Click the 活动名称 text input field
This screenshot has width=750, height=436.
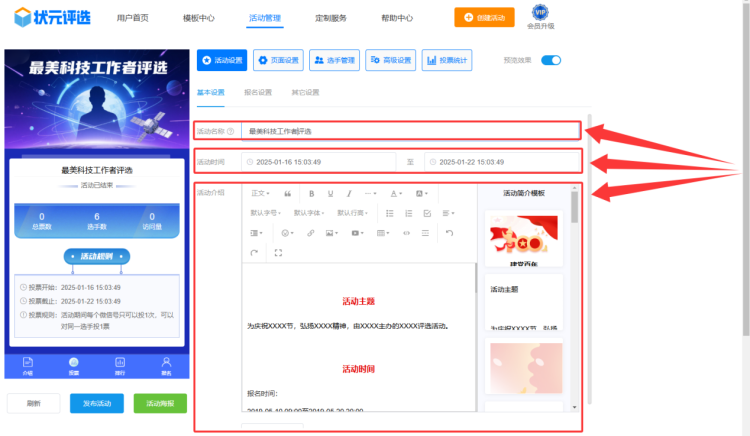(x=410, y=130)
